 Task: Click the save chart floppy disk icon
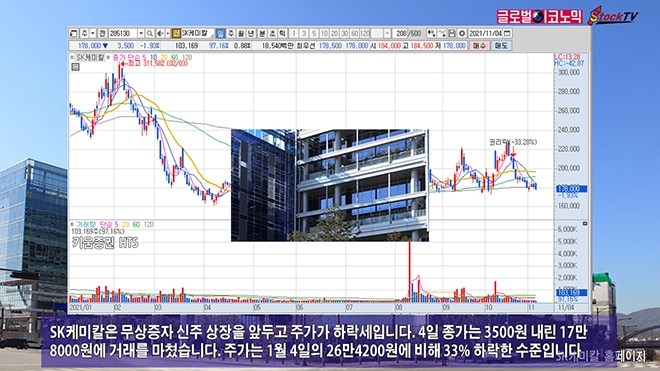tap(452, 33)
